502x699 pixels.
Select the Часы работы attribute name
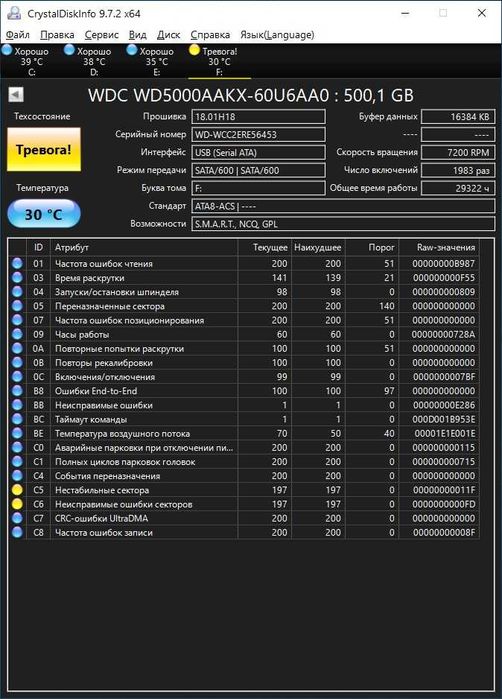pos(82,334)
